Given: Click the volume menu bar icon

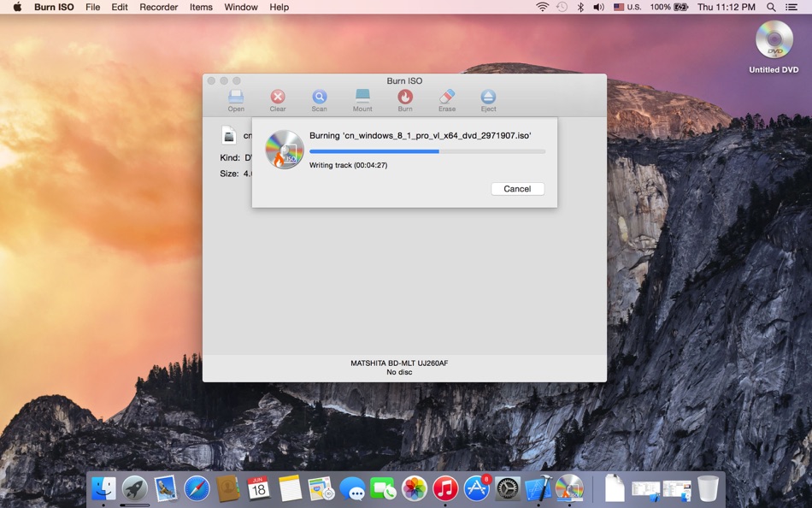Looking at the screenshot, I should (598, 7).
